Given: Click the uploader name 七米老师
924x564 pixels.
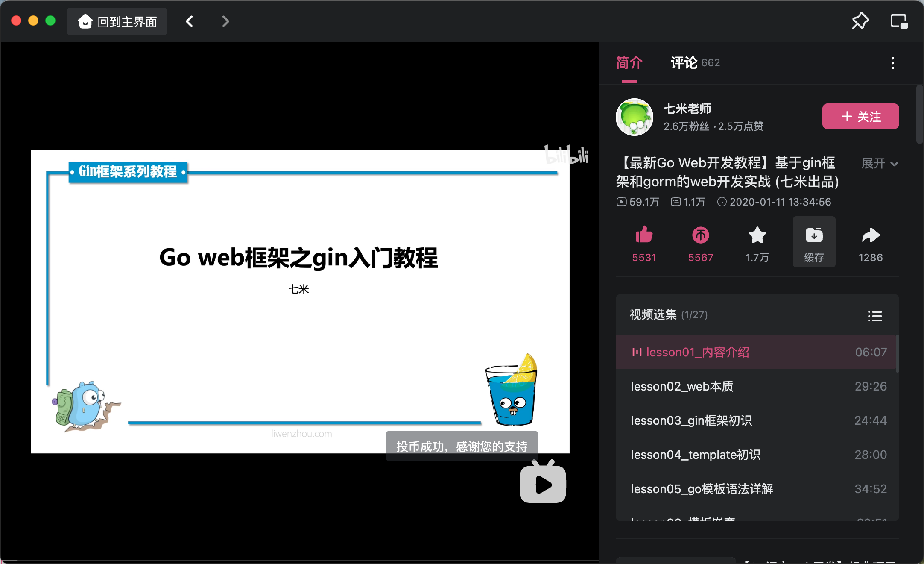Looking at the screenshot, I should pos(687,109).
